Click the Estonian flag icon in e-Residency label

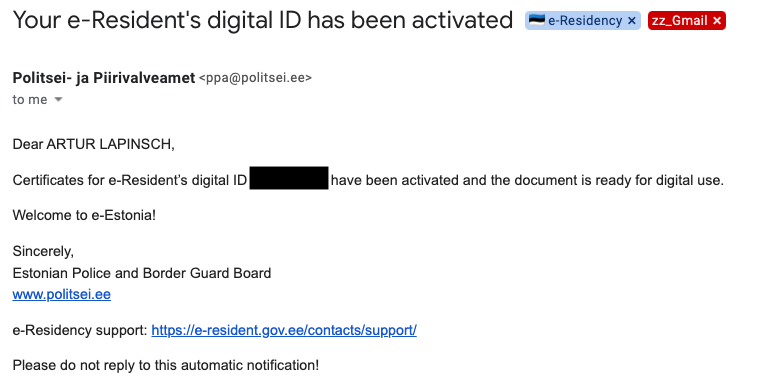click(x=537, y=20)
